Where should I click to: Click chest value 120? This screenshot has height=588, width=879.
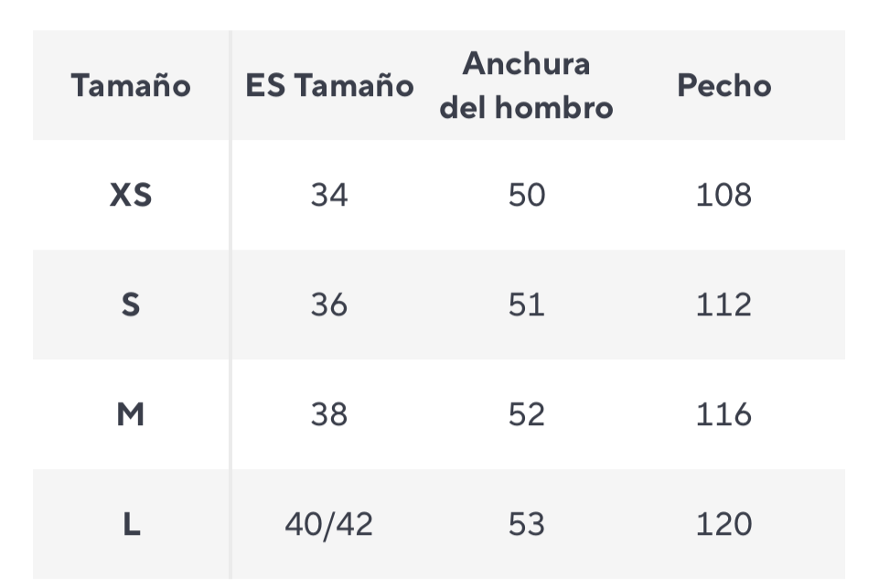click(724, 524)
